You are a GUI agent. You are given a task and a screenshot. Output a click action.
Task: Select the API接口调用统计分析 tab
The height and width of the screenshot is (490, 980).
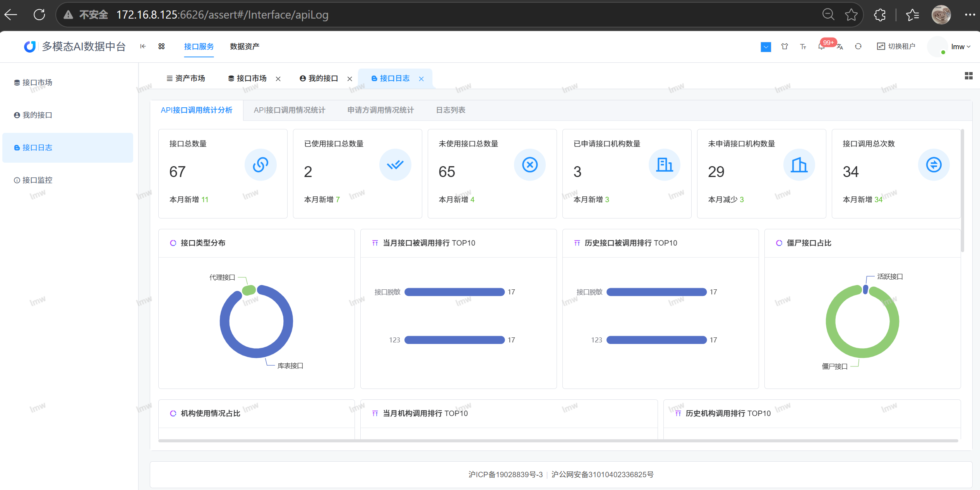(197, 110)
